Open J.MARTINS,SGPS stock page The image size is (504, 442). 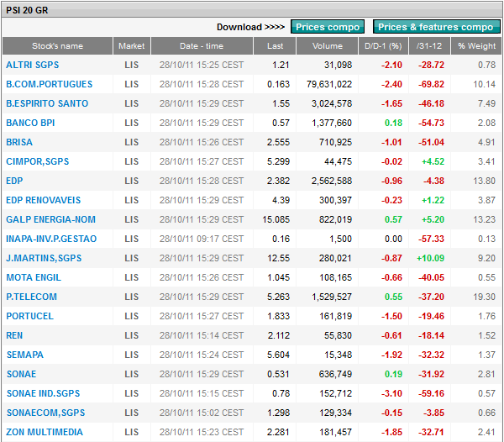(x=44, y=258)
